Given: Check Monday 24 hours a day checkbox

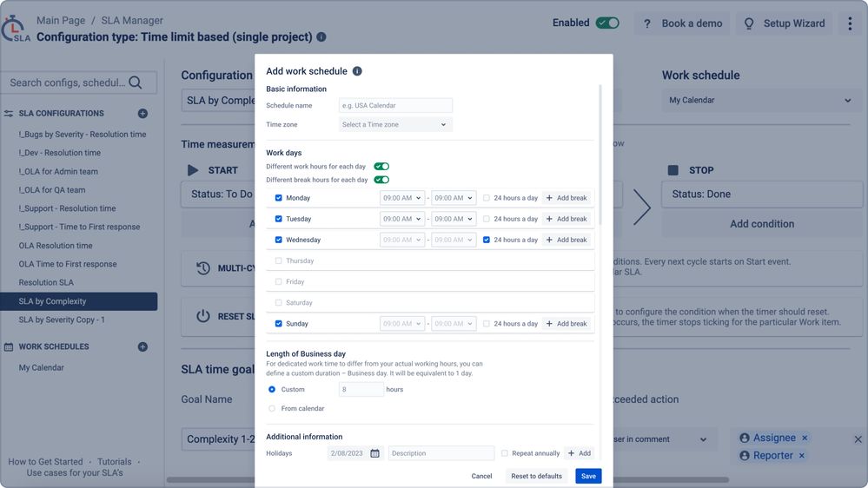Looking at the screenshot, I should (x=486, y=198).
